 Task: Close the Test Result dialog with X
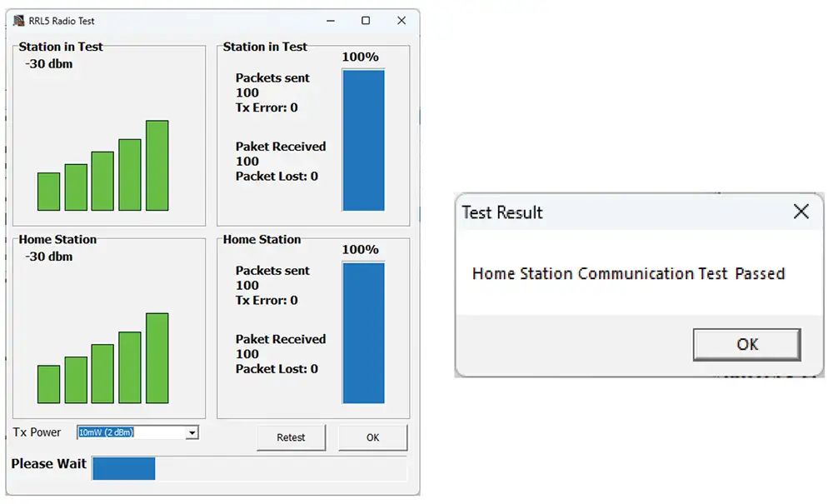tap(801, 212)
